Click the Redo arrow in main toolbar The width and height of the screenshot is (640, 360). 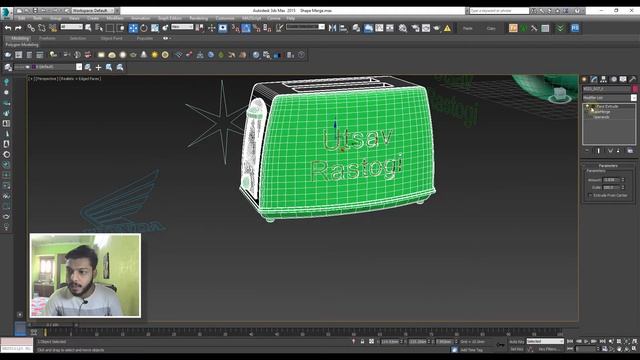(18, 28)
